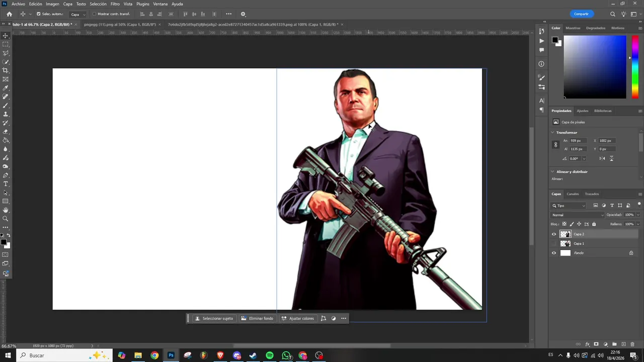Open the Filtro menu

pyautogui.click(x=115, y=4)
